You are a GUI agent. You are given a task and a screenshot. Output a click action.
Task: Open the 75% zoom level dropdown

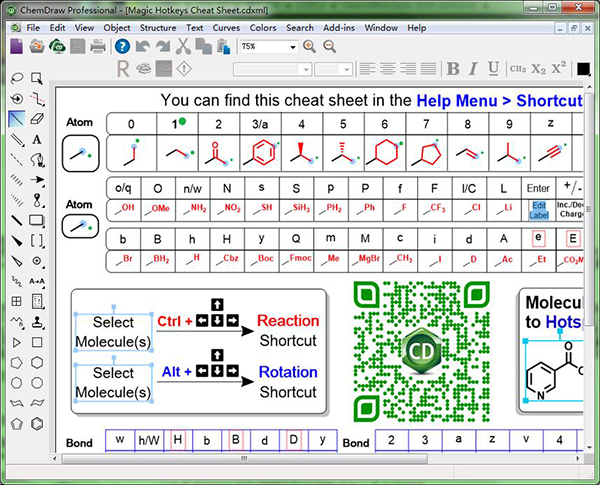pos(293,47)
